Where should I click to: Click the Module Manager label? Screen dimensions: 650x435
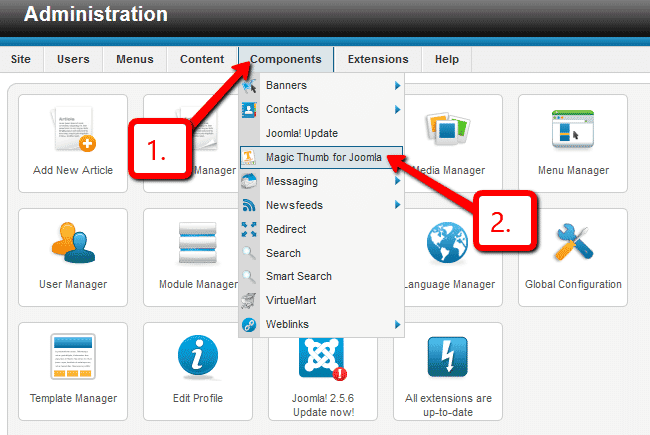coord(198,284)
